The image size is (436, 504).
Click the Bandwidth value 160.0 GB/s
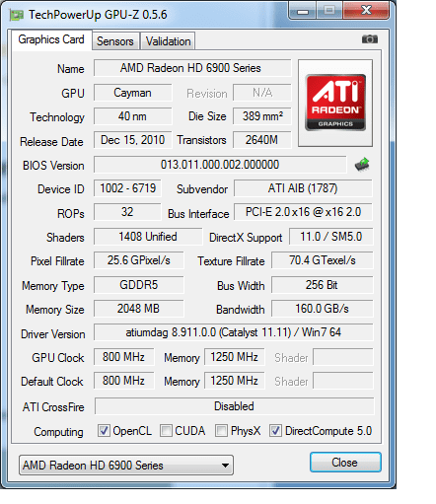tap(323, 309)
